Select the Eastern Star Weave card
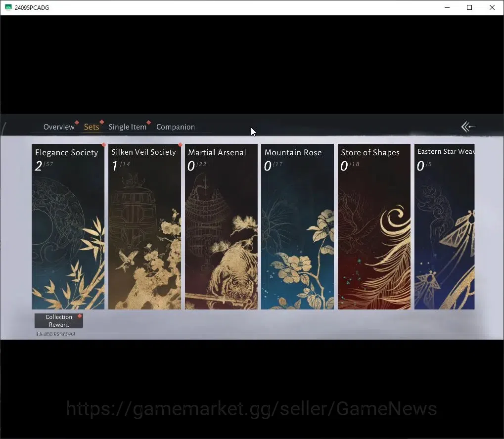Image resolution: width=504 pixels, height=439 pixels. coord(444,226)
